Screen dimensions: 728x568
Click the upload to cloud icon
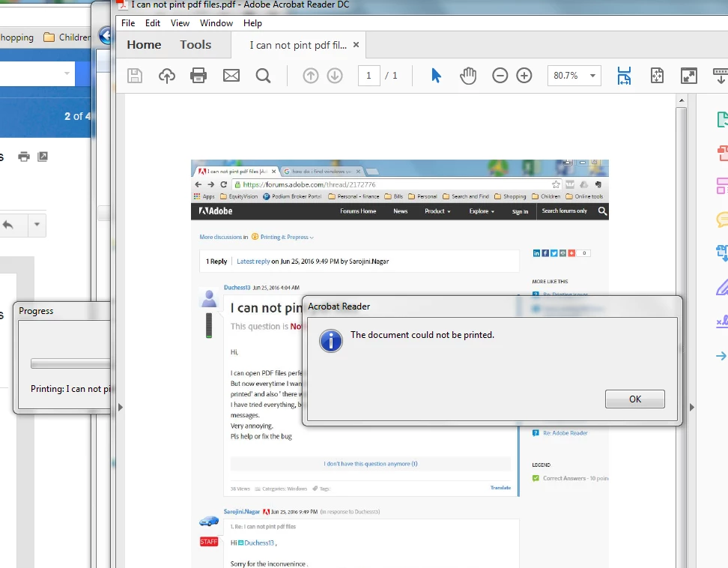[167, 76]
